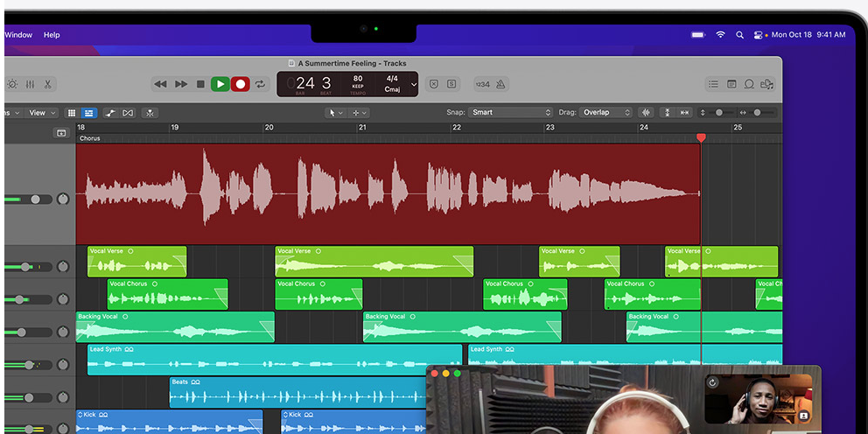Click the Fast Forward transport button
The image size is (868, 434).
tap(181, 84)
